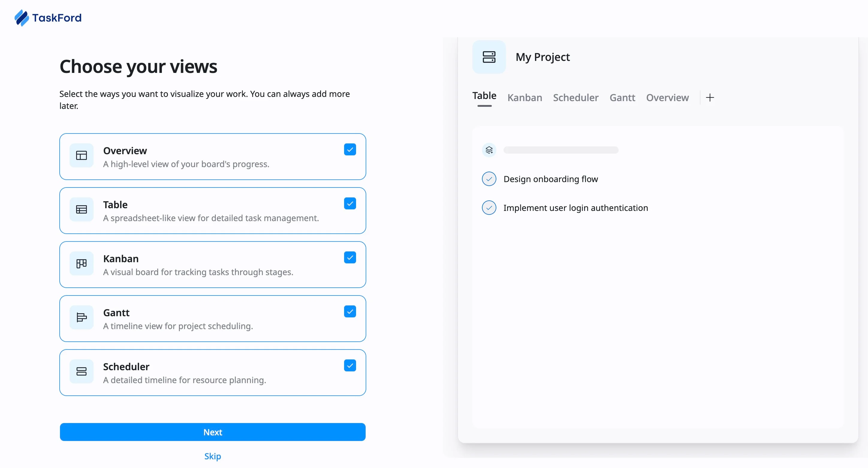Click the 'Choose your views' heading
Viewport: 868px width, 468px height.
(138, 66)
